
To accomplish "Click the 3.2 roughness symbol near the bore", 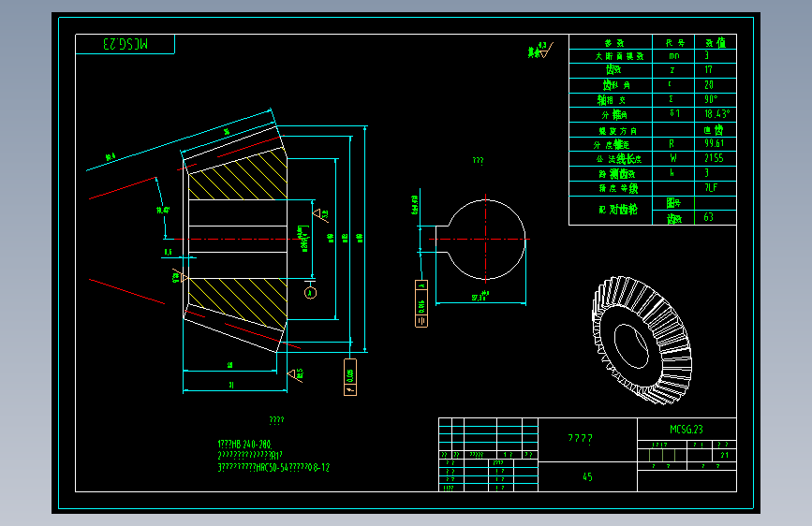I will pyautogui.click(x=321, y=214).
